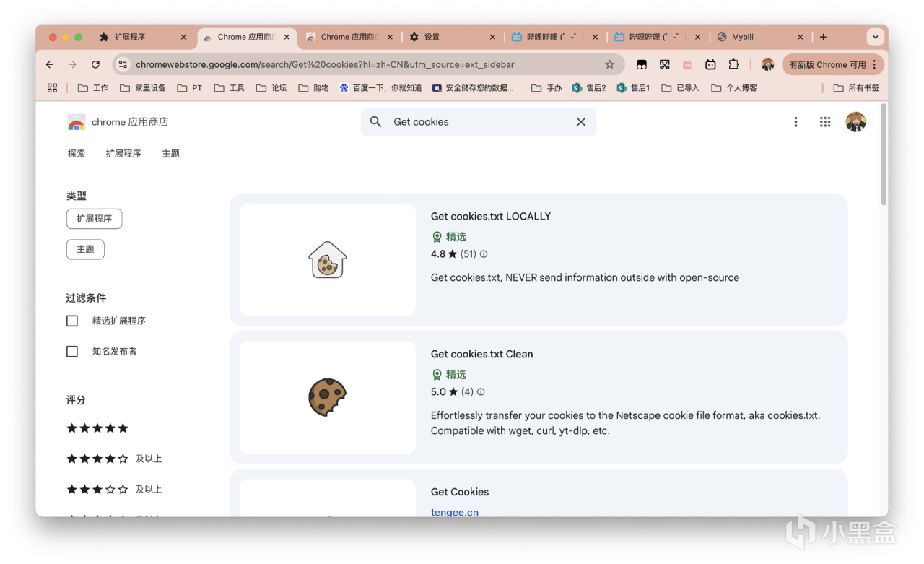Expand the 家里设备 bookmark folder
The image size is (924, 564).
coord(142,88)
